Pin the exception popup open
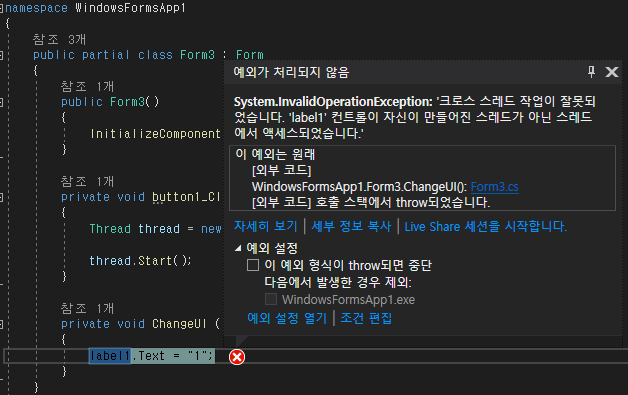 coord(591,72)
